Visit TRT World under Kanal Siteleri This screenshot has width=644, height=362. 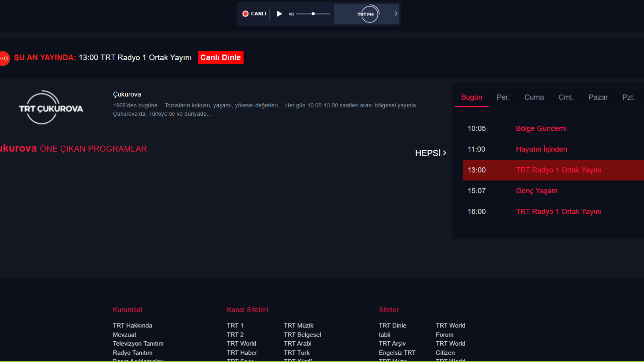241,344
